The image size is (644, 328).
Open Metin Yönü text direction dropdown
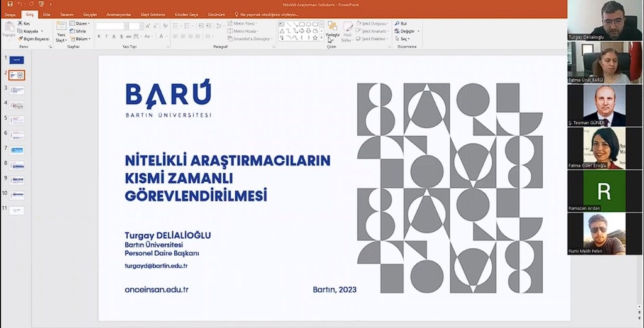[243, 23]
